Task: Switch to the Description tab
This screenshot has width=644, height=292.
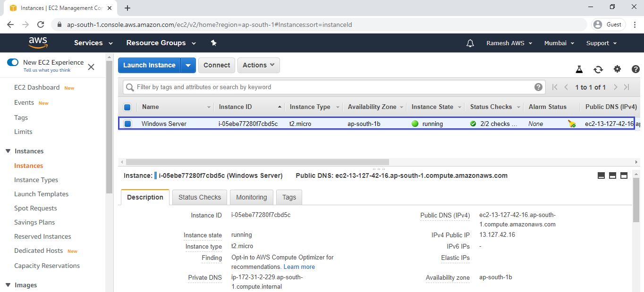Action: click(x=145, y=197)
